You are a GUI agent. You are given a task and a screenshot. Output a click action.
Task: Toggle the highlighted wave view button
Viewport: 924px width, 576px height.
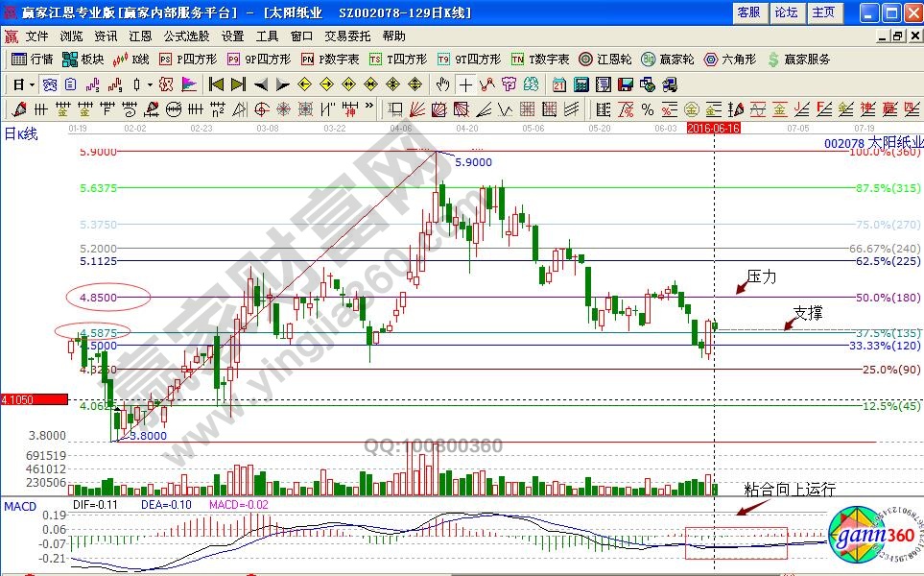tap(48, 84)
